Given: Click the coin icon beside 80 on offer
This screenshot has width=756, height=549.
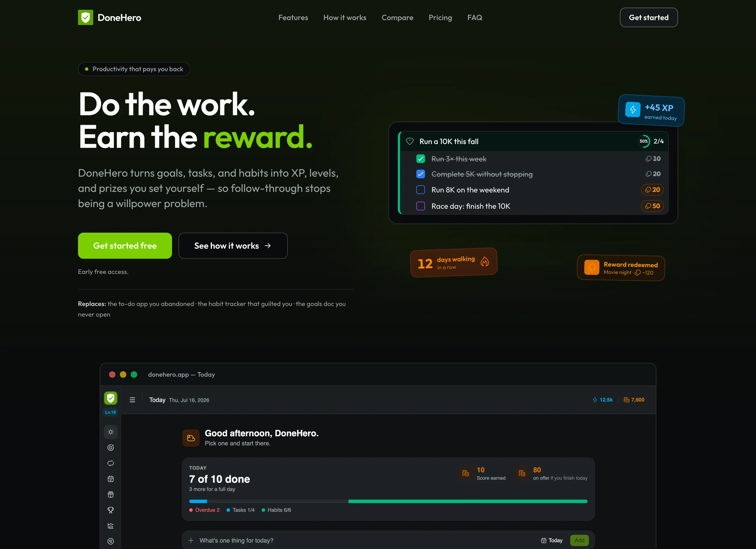Looking at the screenshot, I should [522, 473].
